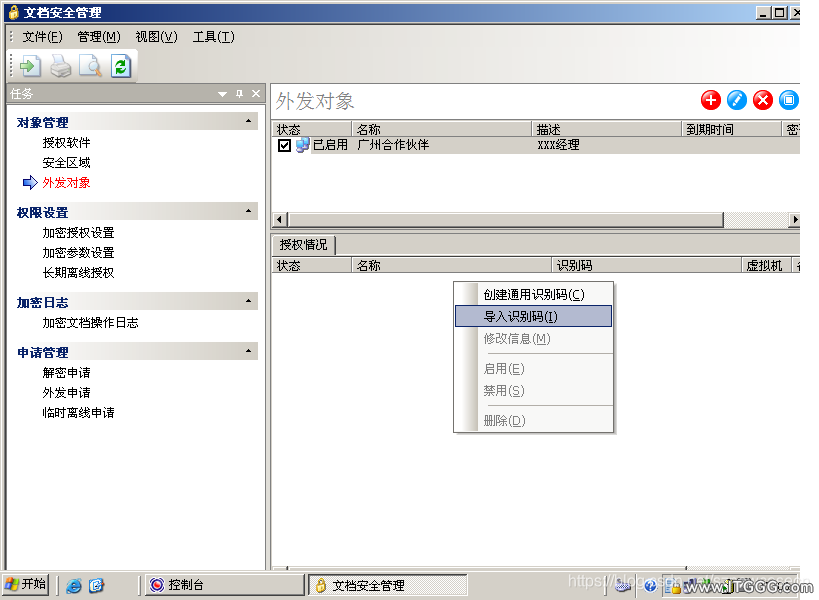
Task: Open 加密参数设置 item
Action: (78, 252)
